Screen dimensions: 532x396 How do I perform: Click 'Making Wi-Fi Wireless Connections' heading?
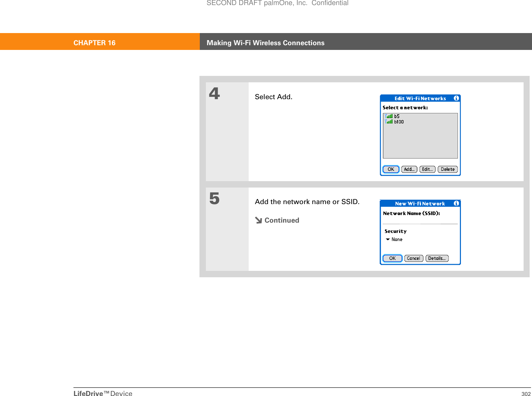[x=265, y=43]
